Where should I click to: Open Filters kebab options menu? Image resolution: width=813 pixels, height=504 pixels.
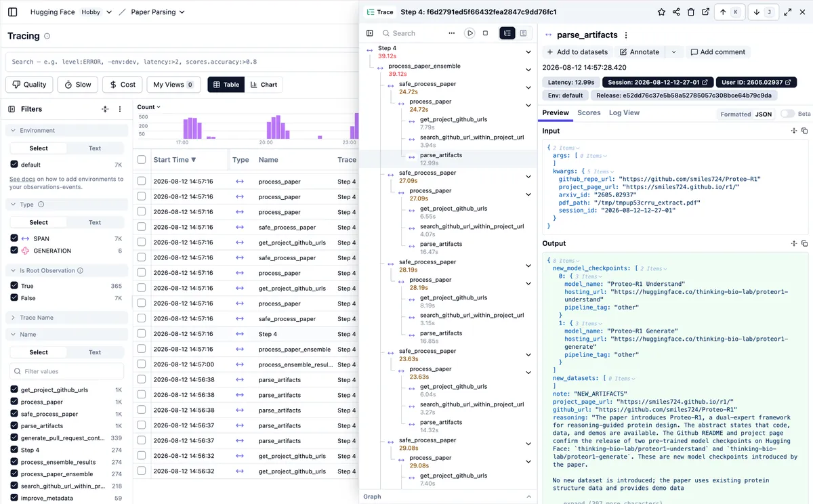click(120, 109)
